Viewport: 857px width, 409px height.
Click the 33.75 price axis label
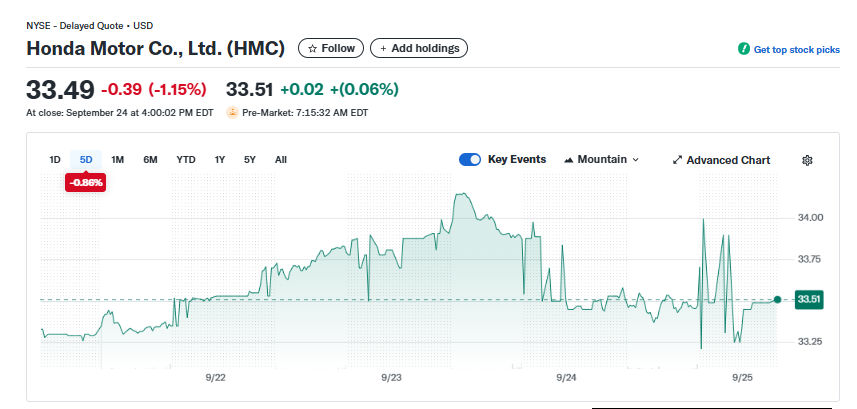(x=811, y=259)
